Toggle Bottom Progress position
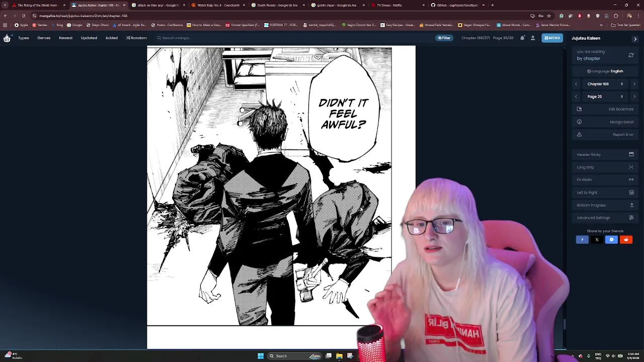This screenshot has width=644, height=362. (x=605, y=205)
